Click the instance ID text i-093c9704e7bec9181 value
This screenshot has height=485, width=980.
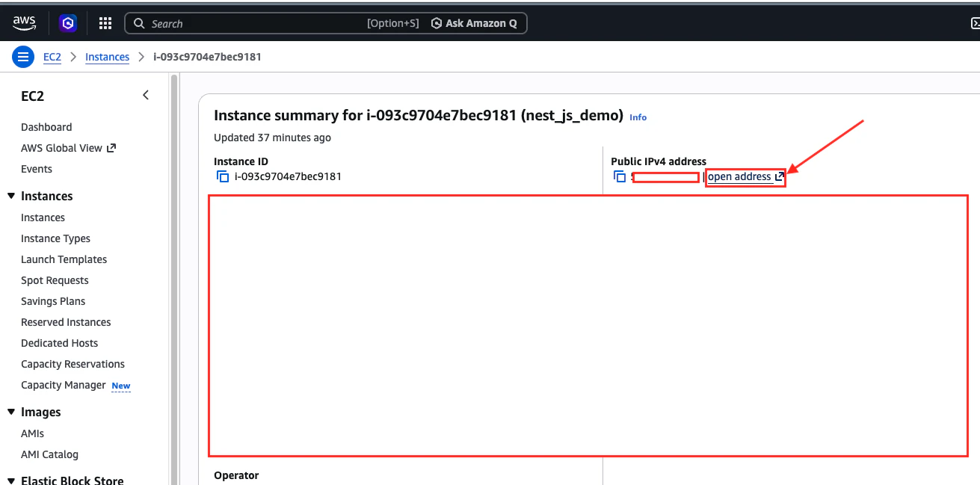point(288,177)
